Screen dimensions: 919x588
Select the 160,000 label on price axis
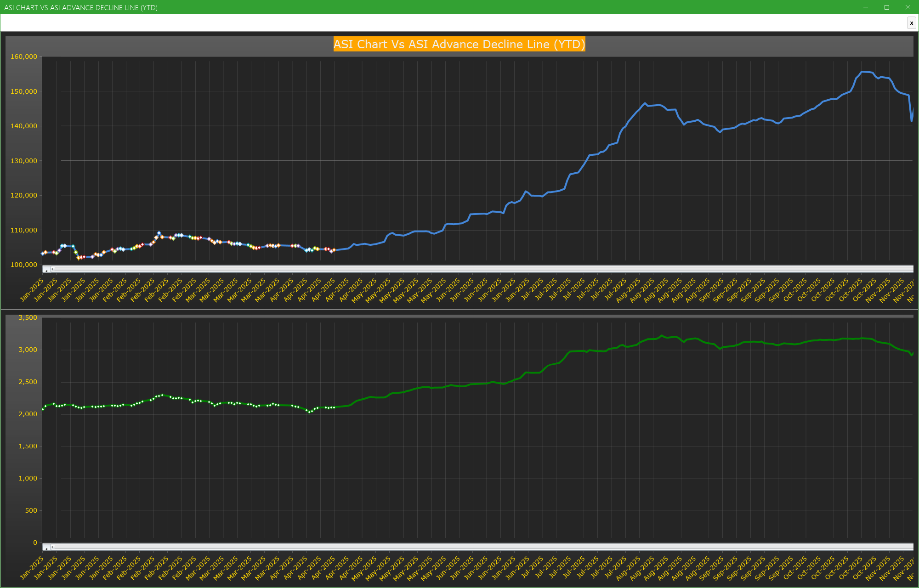(x=24, y=57)
